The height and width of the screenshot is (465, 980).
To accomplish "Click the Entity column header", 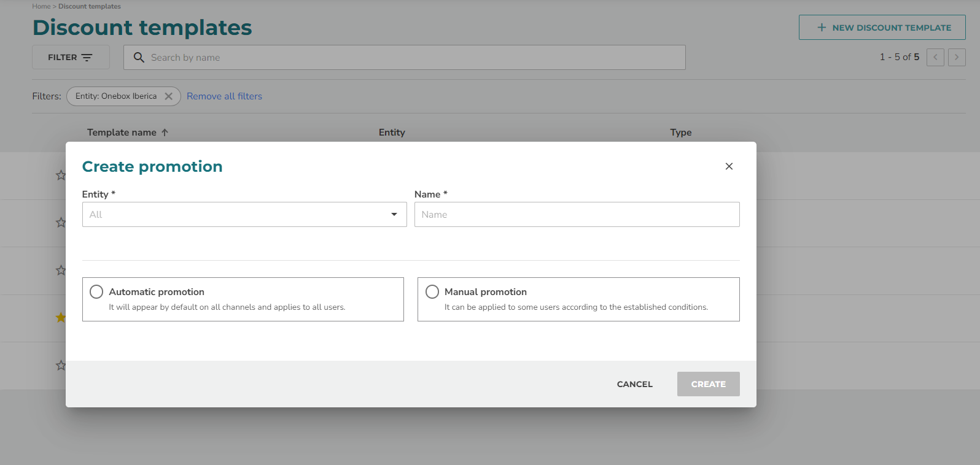I will [392, 133].
